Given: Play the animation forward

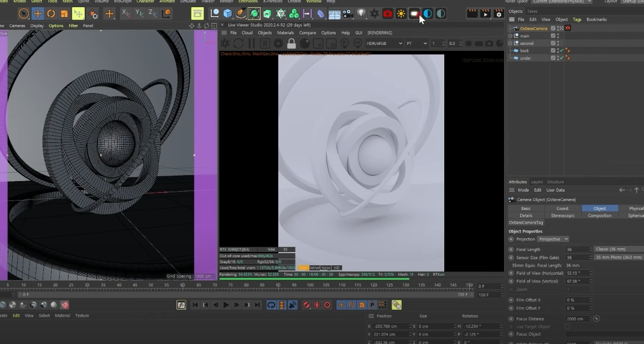Looking at the screenshot, I should pos(226,305).
